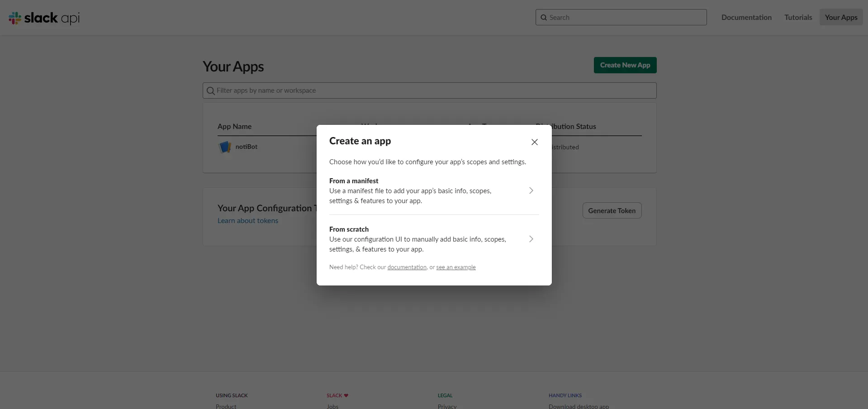Click the Generate Token button

[x=612, y=210]
